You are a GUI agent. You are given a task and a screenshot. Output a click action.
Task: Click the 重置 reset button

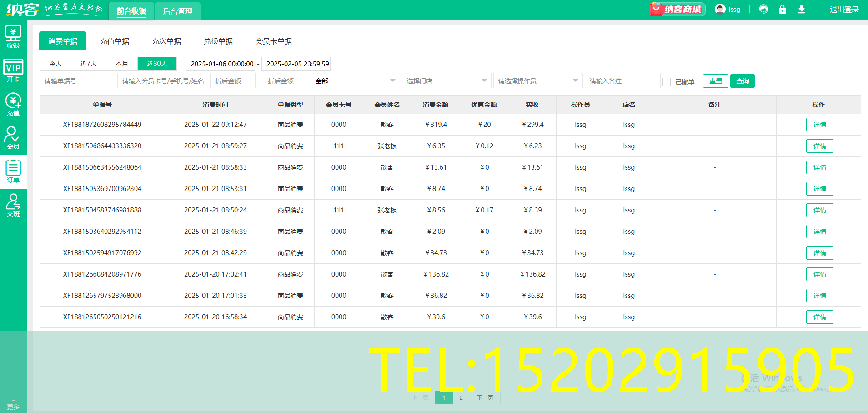pos(715,81)
